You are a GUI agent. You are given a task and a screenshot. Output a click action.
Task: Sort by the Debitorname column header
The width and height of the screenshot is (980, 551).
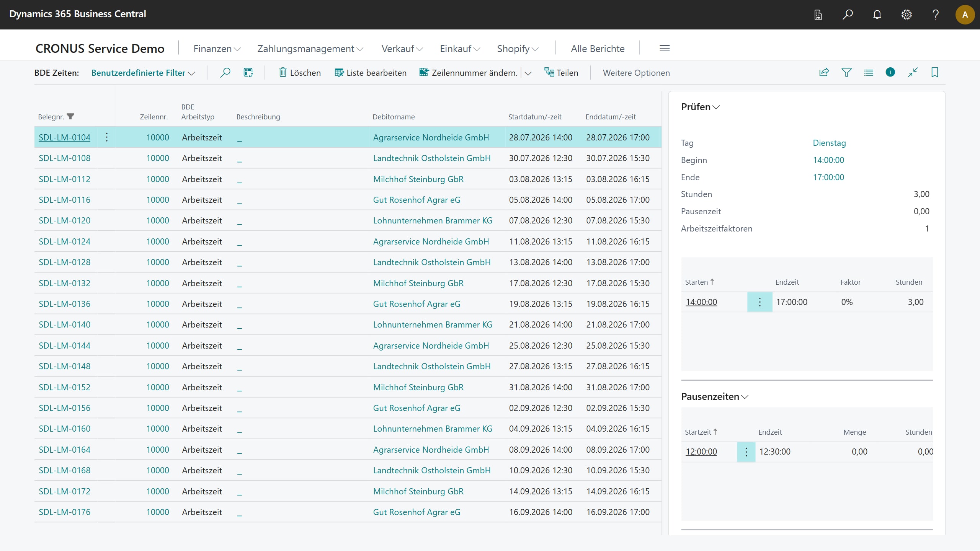[393, 117]
